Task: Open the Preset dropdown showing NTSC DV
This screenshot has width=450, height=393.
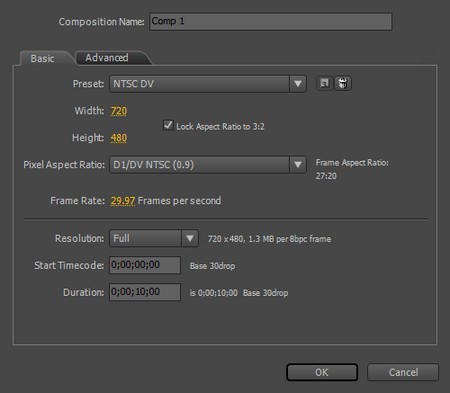Action: coord(208,84)
